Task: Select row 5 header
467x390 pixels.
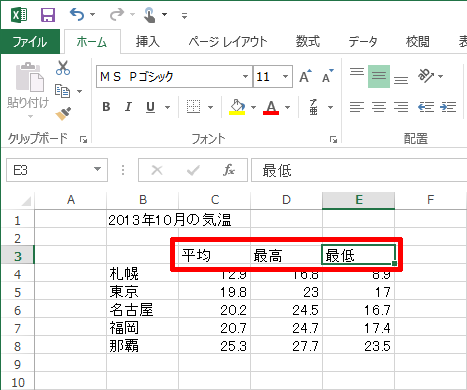Action: coord(17,292)
